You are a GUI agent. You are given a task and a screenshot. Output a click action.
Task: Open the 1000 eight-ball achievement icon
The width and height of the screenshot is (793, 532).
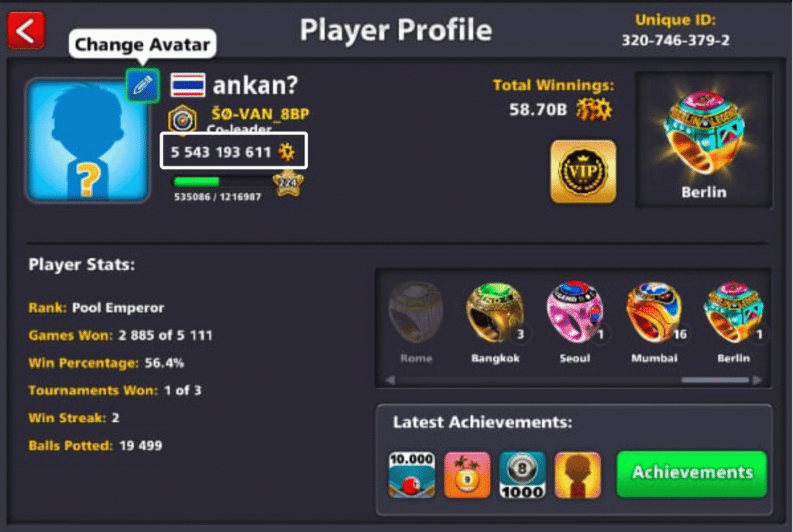point(523,475)
